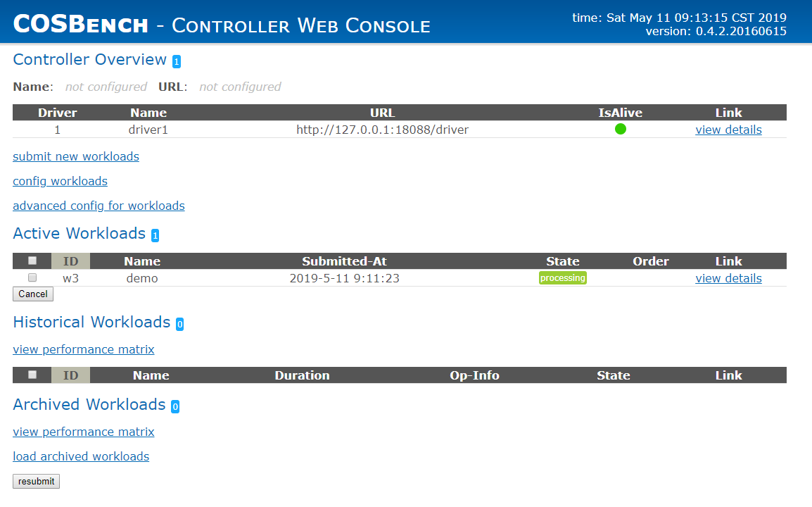Click the Name header in the driver table
Image resolution: width=812 pixels, height=507 pixels.
click(x=148, y=113)
